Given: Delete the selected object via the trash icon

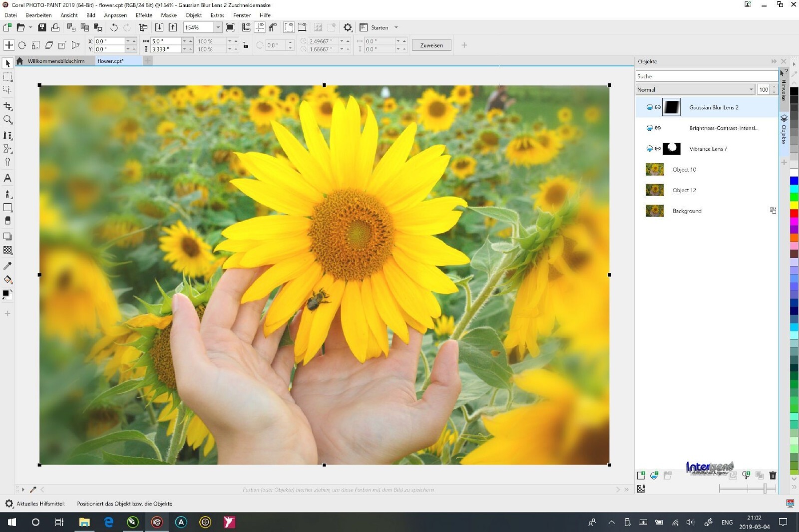Looking at the screenshot, I should pos(773,476).
